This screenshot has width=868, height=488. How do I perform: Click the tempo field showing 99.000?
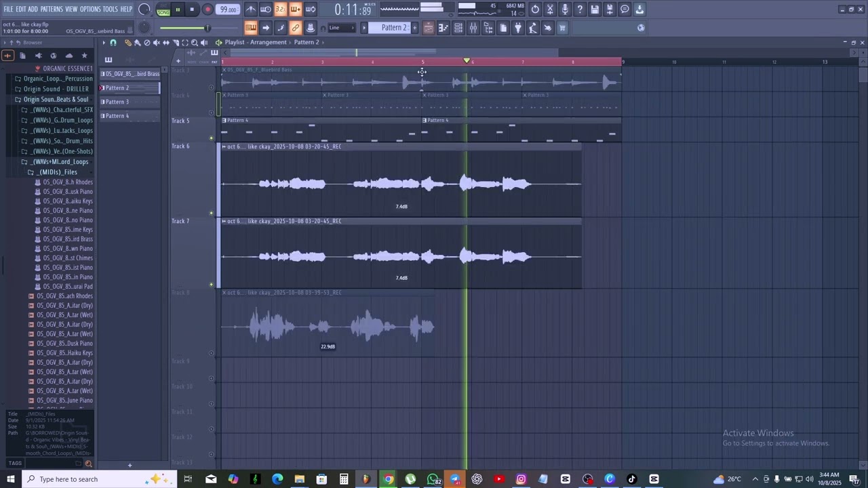[229, 9]
